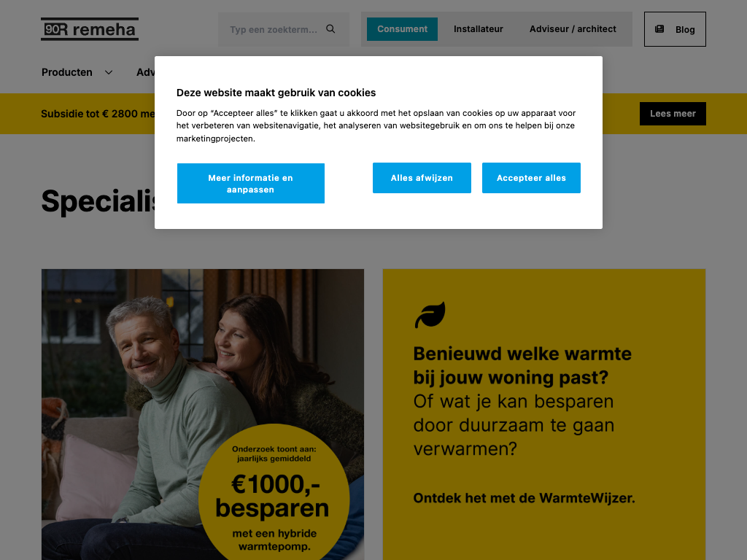Screen dimensions: 747x560
Task: Open Meer informatie en aanpassen
Action: [251, 183]
